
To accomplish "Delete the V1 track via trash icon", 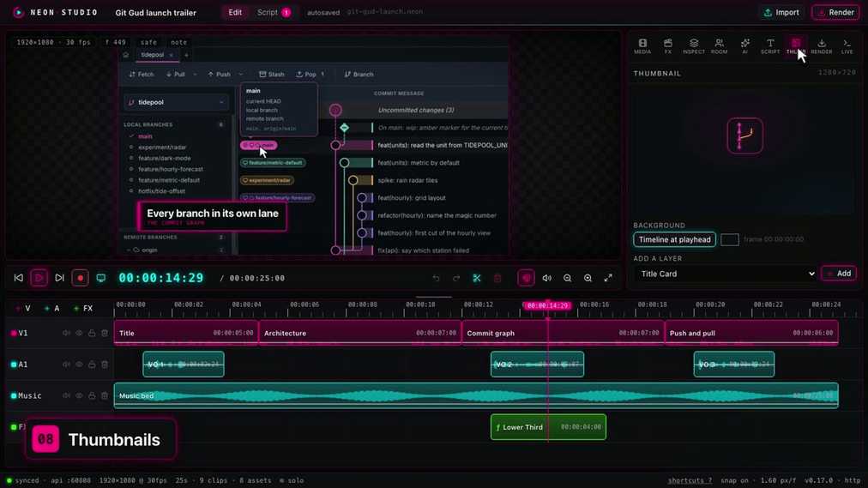I will (105, 333).
